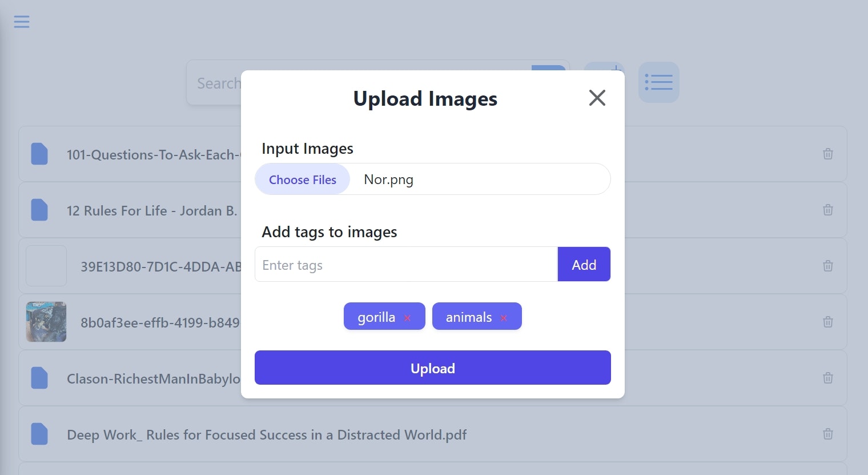The image size is (868, 475).
Task: Click the Upload button
Action: (432, 368)
